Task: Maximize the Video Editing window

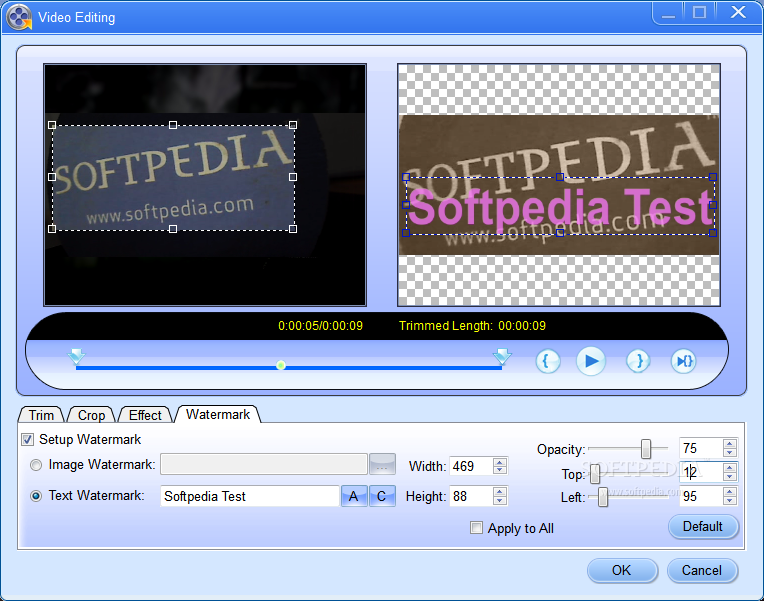Action: [700, 13]
